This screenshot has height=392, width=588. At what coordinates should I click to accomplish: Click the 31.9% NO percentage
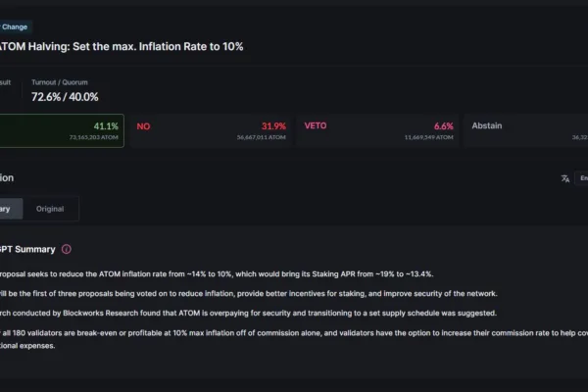pos(273,126)
